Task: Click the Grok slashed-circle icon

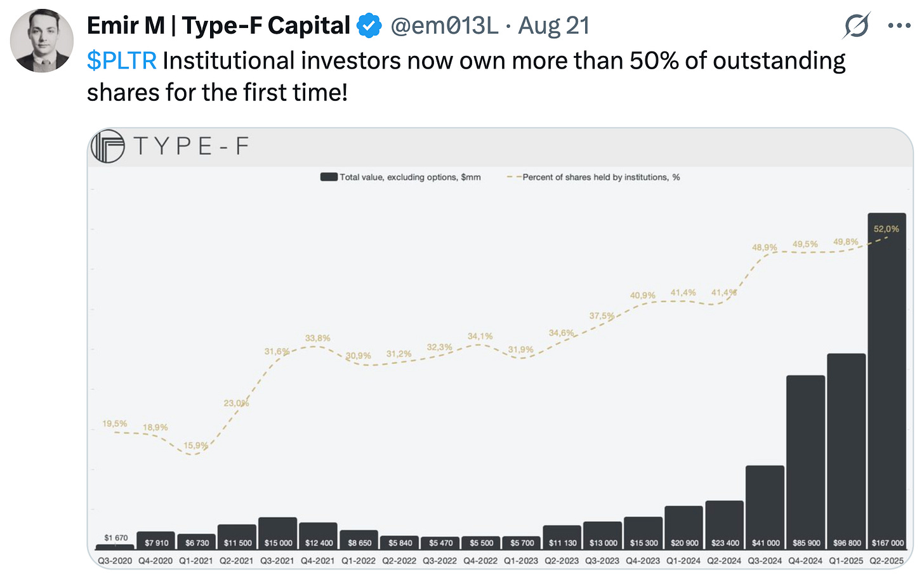Action: (x=856, y=26)
